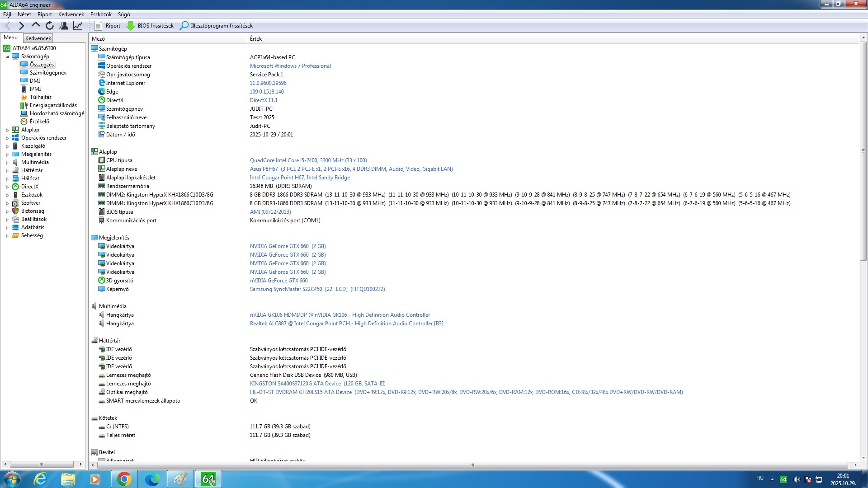Collapse the Számítógép tree node
Screen dimensions: 868x488
(x=7, y=57)
